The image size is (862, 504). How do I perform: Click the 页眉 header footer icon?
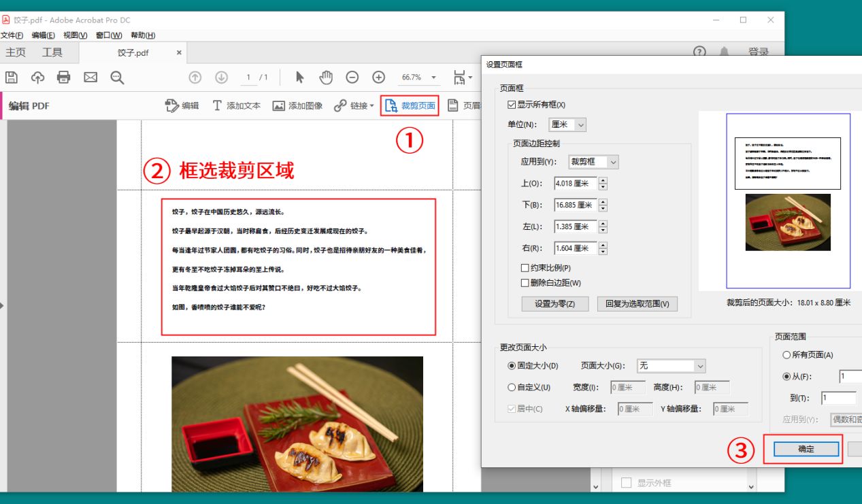click(x=452, y=105)
